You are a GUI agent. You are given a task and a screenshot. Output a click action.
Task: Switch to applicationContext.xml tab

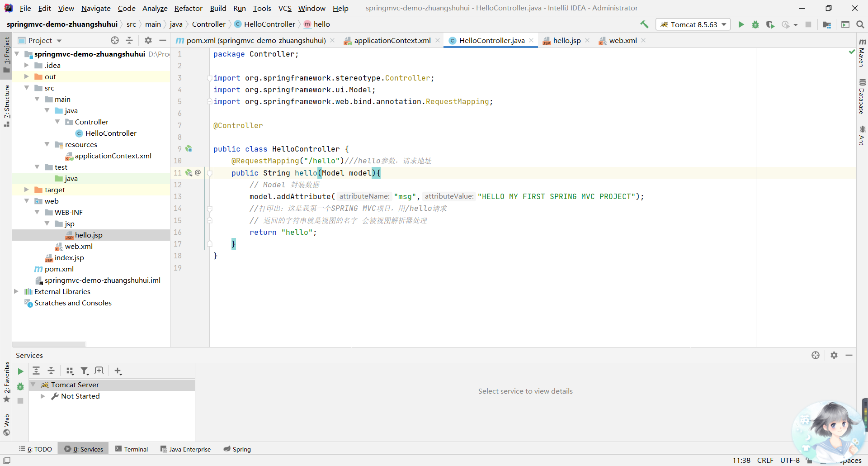(392, 40)
